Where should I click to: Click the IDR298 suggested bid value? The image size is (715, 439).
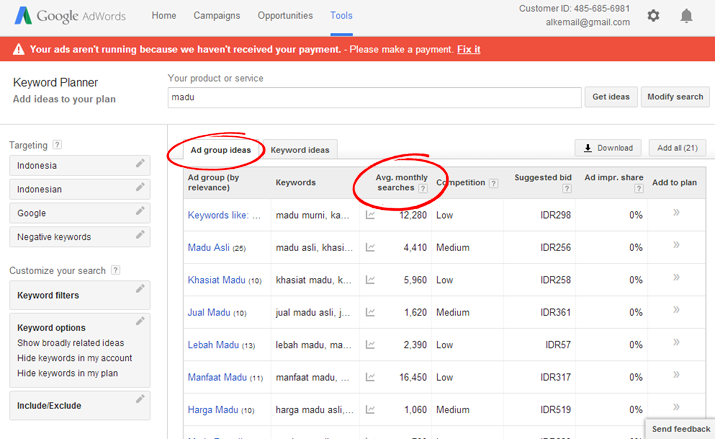point(555,215)
